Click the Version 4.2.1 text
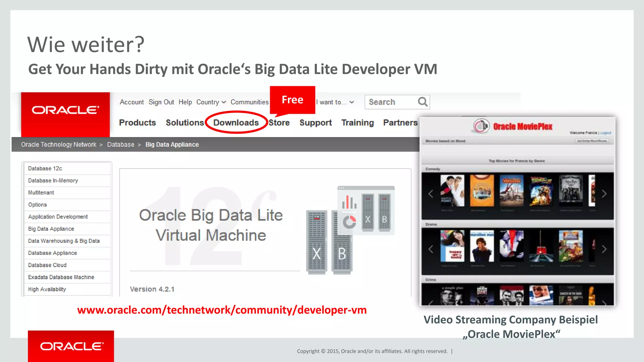 (152, 289)
